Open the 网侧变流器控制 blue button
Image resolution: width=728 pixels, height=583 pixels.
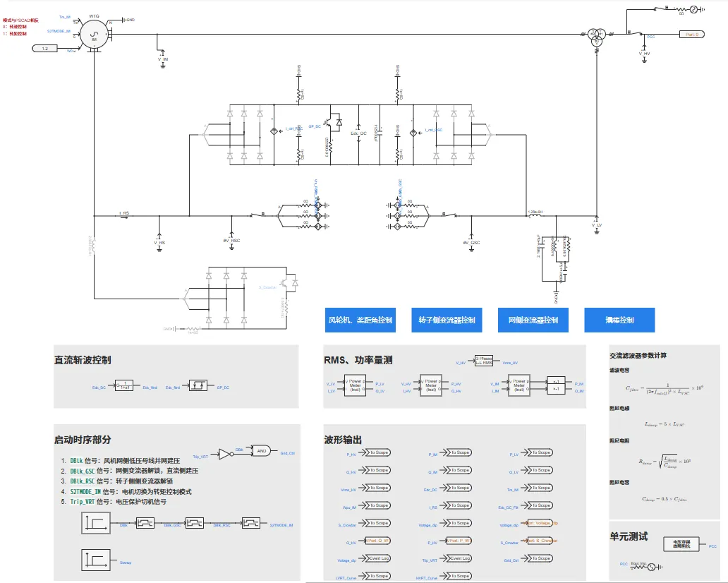coord(533,320)
